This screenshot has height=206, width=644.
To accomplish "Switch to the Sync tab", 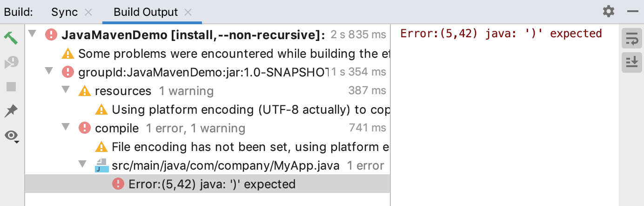I will point(65,12).
